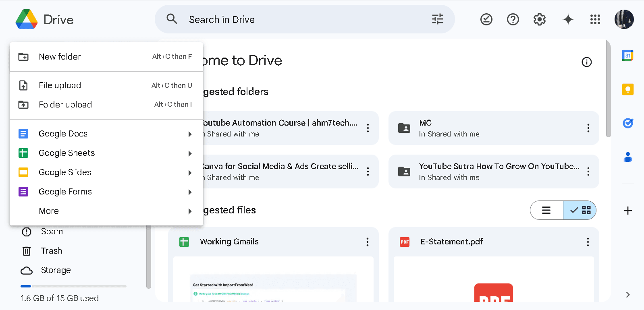The image size is (644, 310).
Task: Expand the Google Sheets submenu
Action: tap(190, 153)
